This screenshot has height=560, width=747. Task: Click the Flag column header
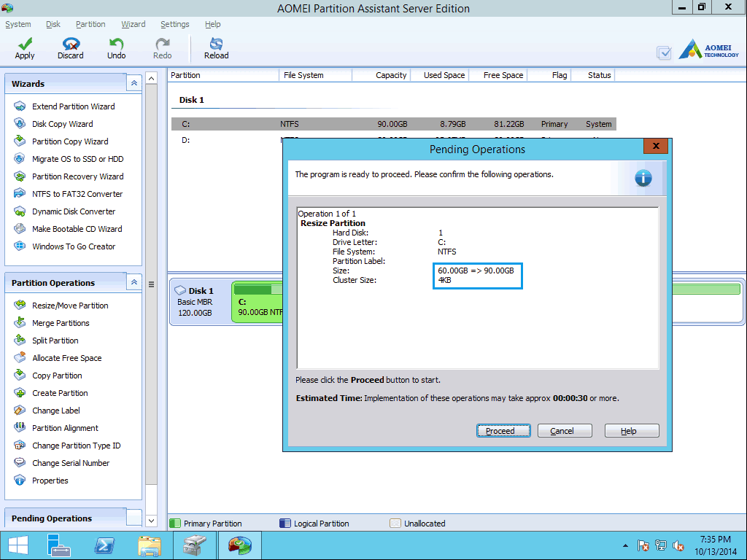[x=549, y=75]
